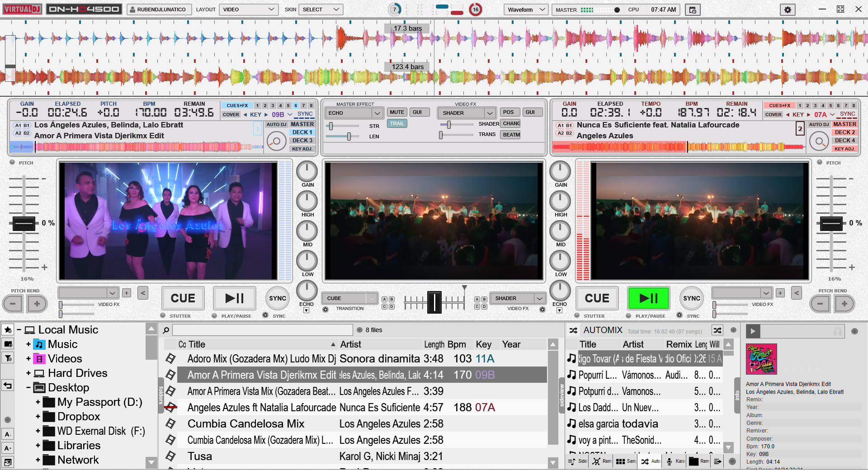
Task: Click the right deck pitch bend plus button
Action: tap(844, 304)
